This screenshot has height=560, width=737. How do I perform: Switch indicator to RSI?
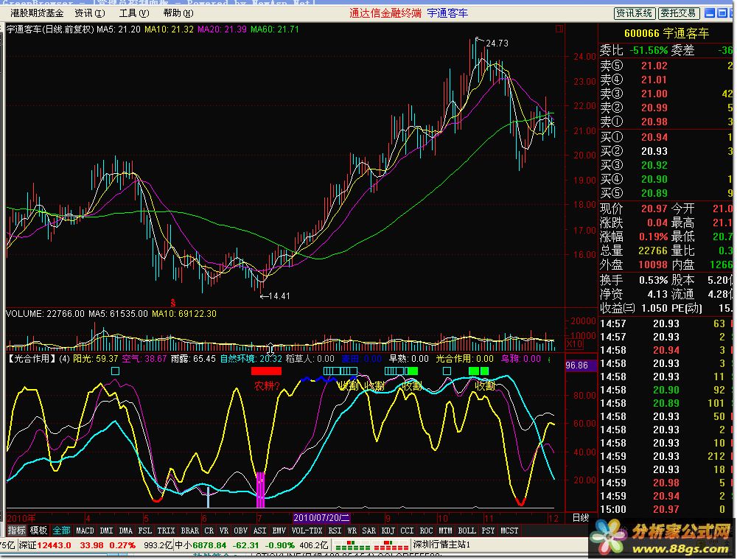tap(335, 531)
